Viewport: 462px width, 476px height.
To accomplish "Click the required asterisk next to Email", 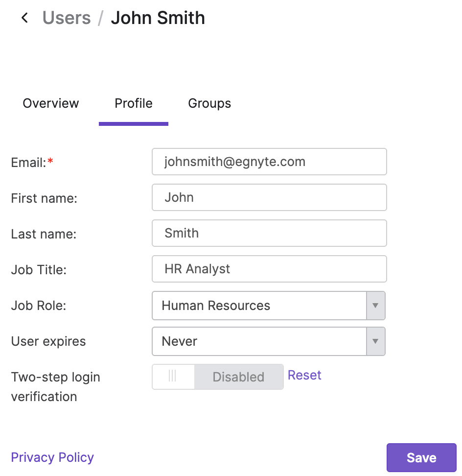I will (x=50, y=160).
